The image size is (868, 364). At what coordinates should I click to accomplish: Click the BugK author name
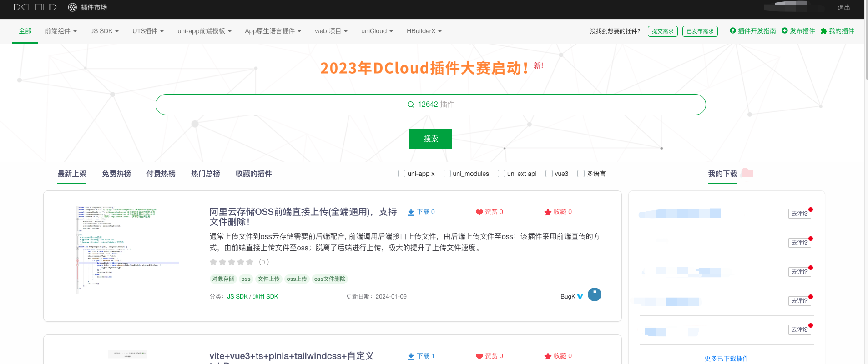point(568,297)
